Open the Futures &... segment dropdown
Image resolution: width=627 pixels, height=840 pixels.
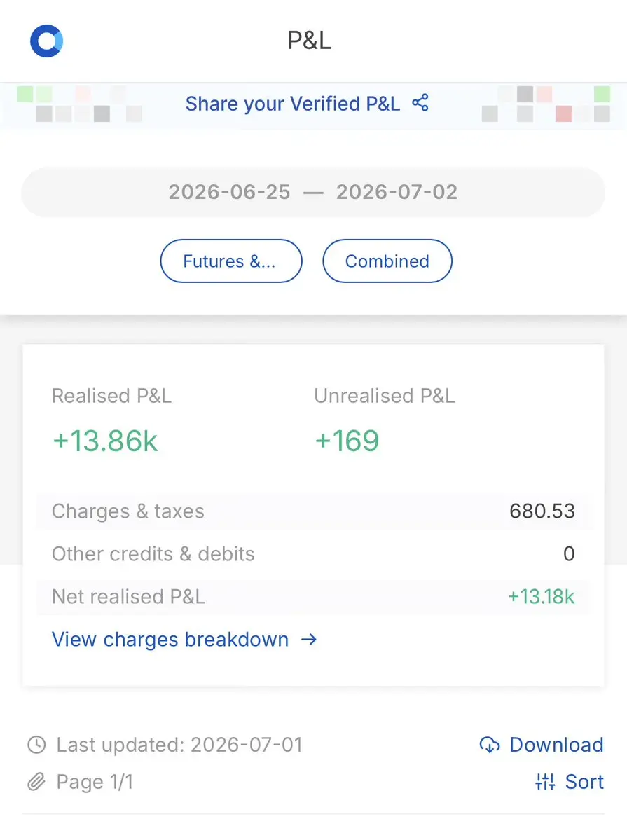[231, 261]
